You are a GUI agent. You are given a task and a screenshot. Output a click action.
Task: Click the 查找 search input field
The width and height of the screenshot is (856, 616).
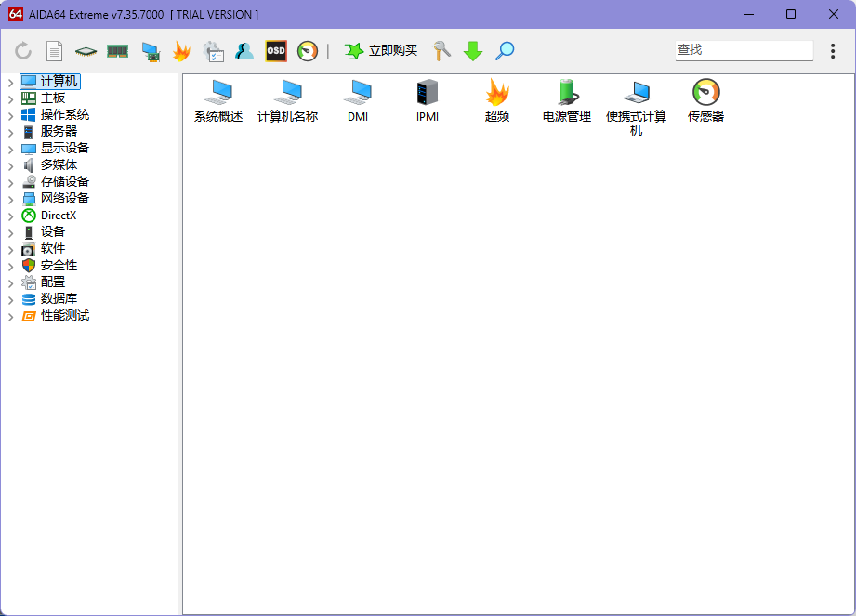743,50
